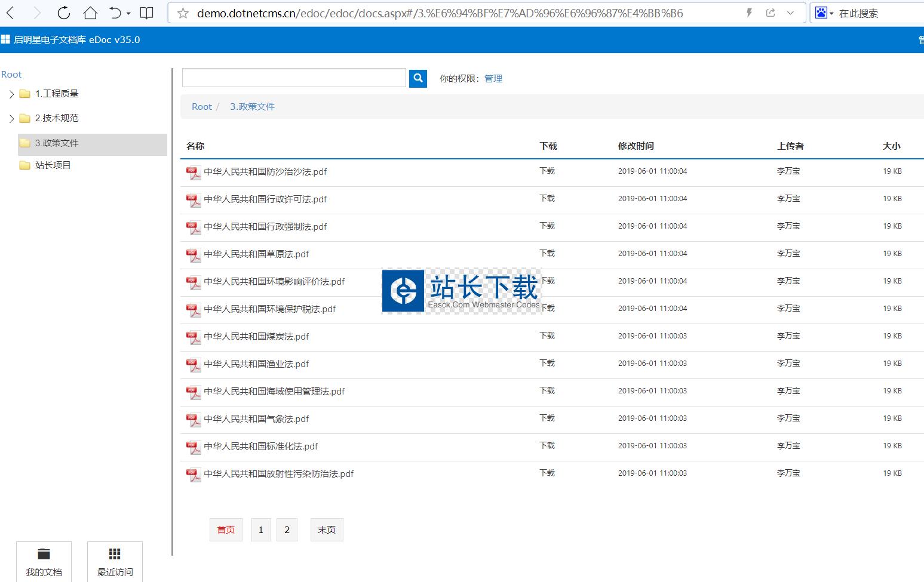Click 下载 link for 中华人民共和国草原法.pdf
Screen dimensions: 924x582
[x=547, y=254]
